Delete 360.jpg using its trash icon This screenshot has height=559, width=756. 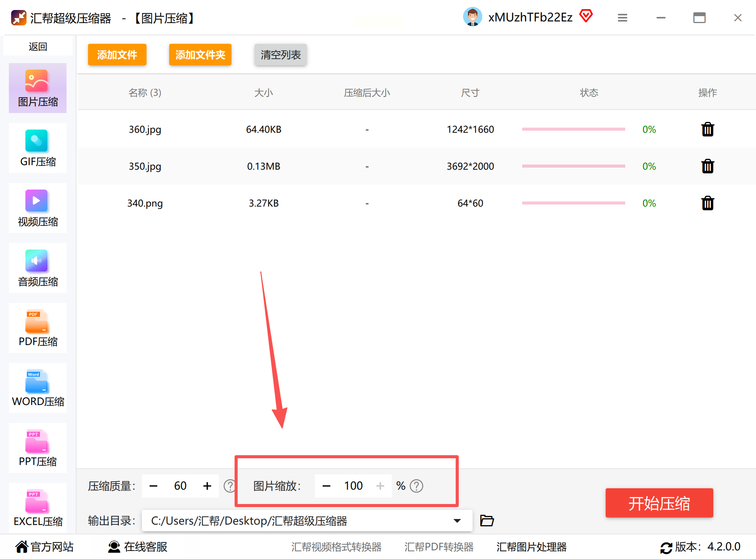(x=707, y=130)
